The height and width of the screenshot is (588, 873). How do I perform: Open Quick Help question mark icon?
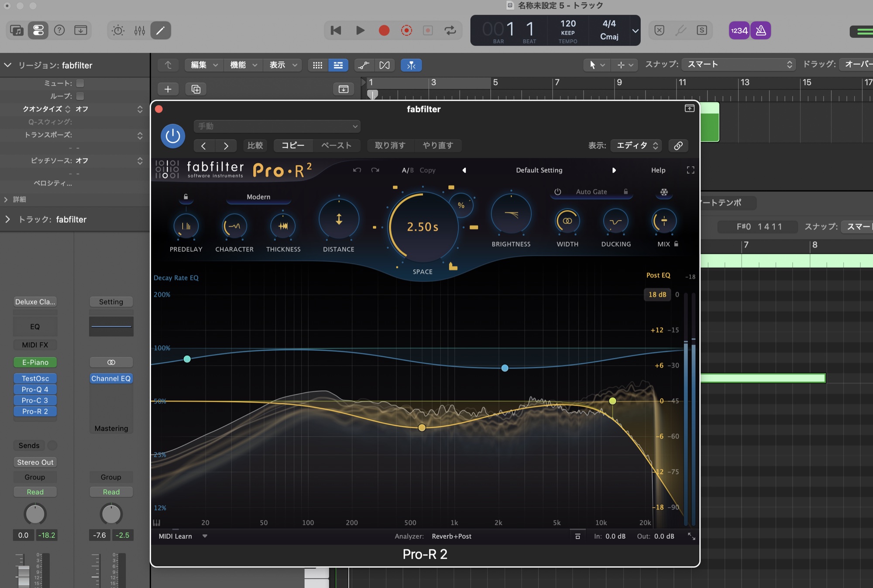(59, 30)
